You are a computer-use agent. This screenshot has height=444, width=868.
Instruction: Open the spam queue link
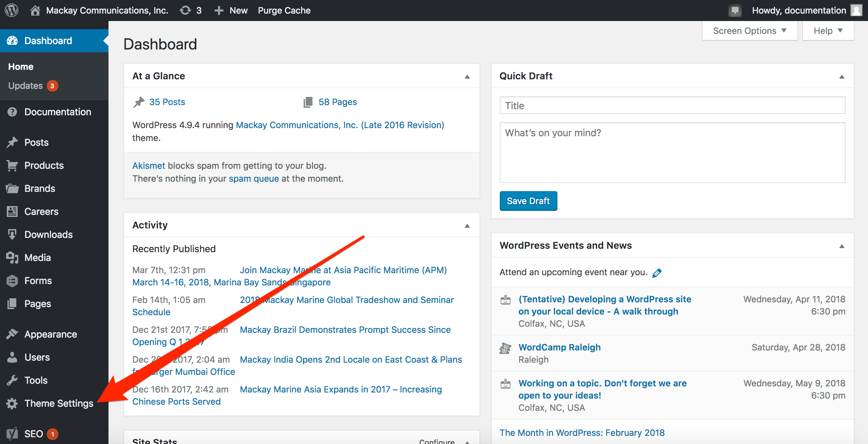coord(254,179)
